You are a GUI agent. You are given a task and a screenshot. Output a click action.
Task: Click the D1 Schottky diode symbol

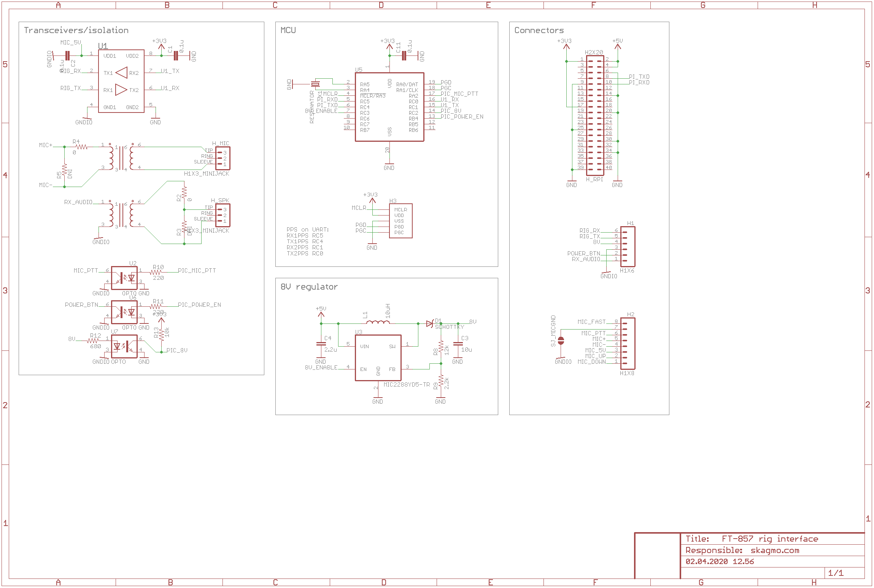[430, 324]
